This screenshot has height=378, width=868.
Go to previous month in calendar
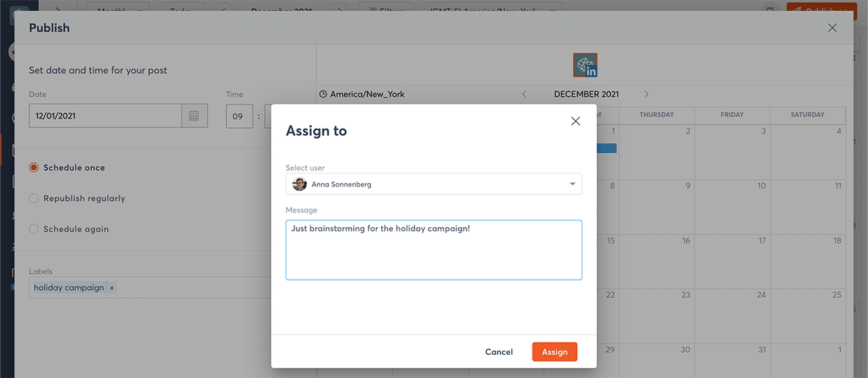tap(524, 94)
